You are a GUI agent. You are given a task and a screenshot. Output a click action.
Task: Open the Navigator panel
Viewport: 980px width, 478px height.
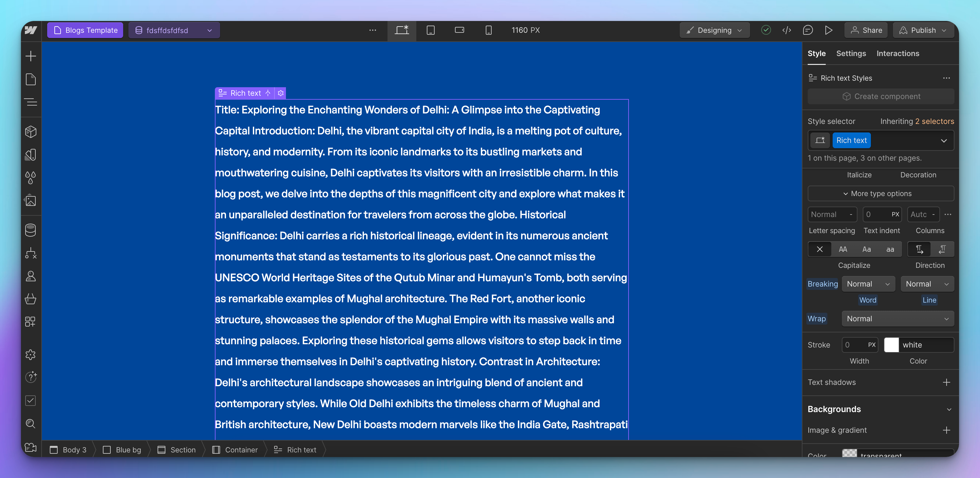pyautogui.click(x=31, y=102)
